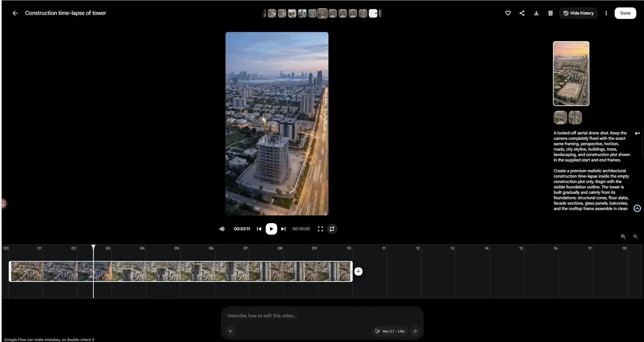The height and width of the screenshot is (342, 644).
Task: Select the white last version thumbnail in the top strip
Action: (x=373, y=13)
